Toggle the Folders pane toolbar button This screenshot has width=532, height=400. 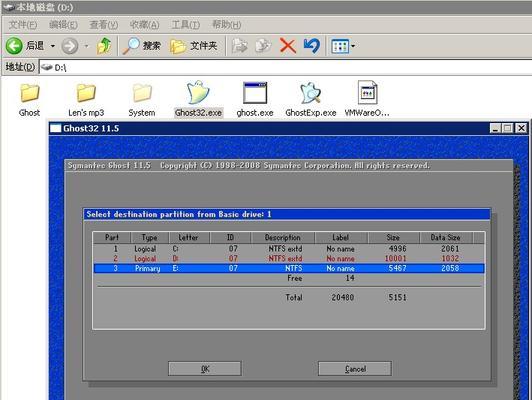(193, 46)
